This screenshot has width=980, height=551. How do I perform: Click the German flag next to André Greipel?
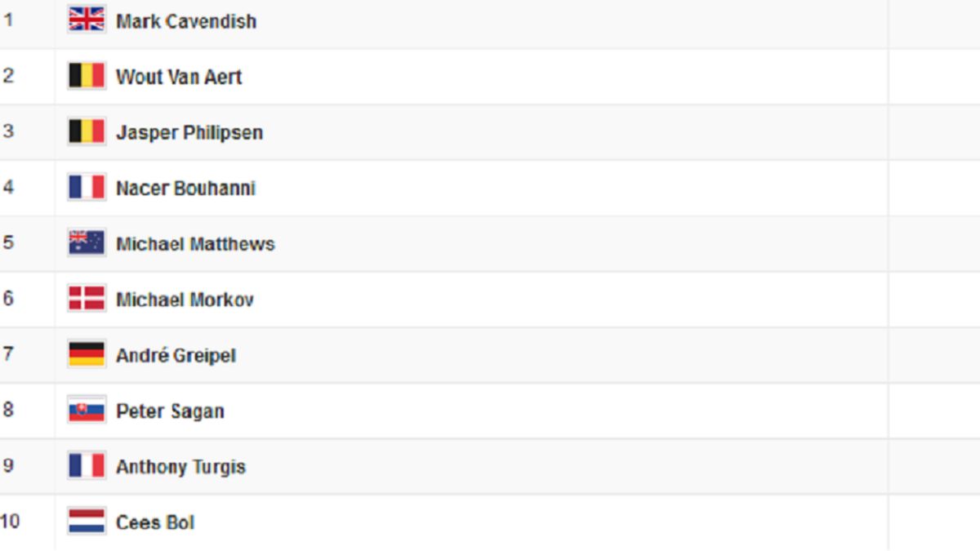point(87,354)
